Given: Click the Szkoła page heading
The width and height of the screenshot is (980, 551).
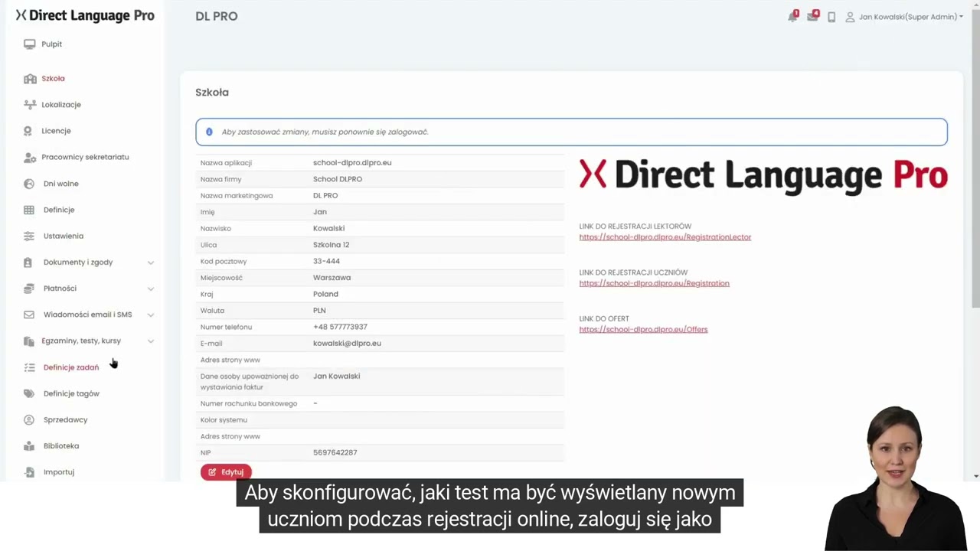Looking at the screenshot, I should point(212,93).
